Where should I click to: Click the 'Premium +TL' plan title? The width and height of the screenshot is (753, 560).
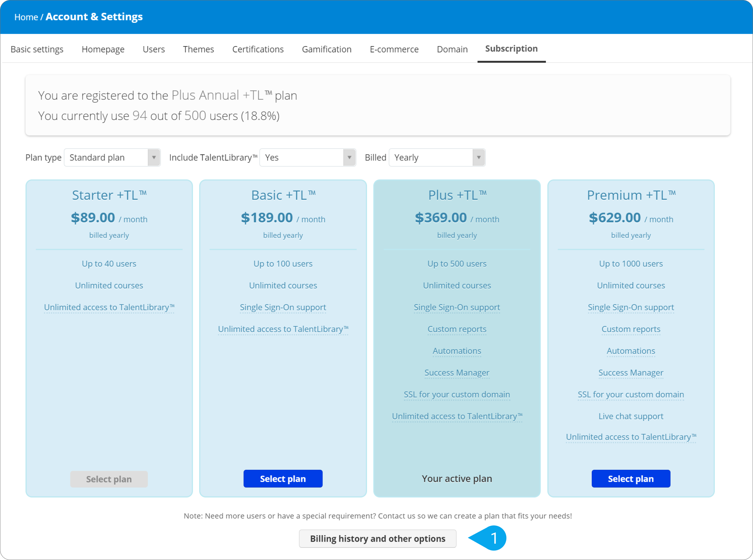pos(631,195)
